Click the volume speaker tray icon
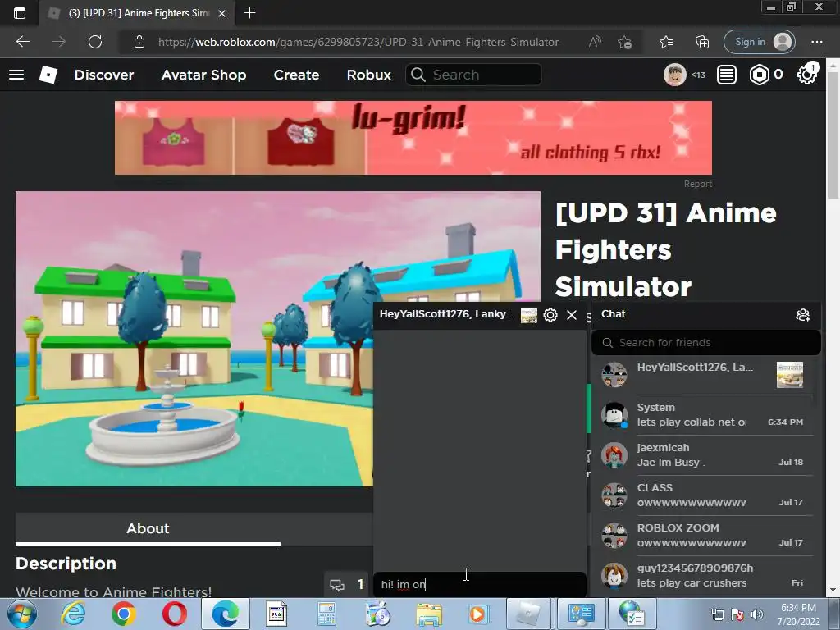Image resolution: width=840 pixels, height=630 pixels. point(757,614)
